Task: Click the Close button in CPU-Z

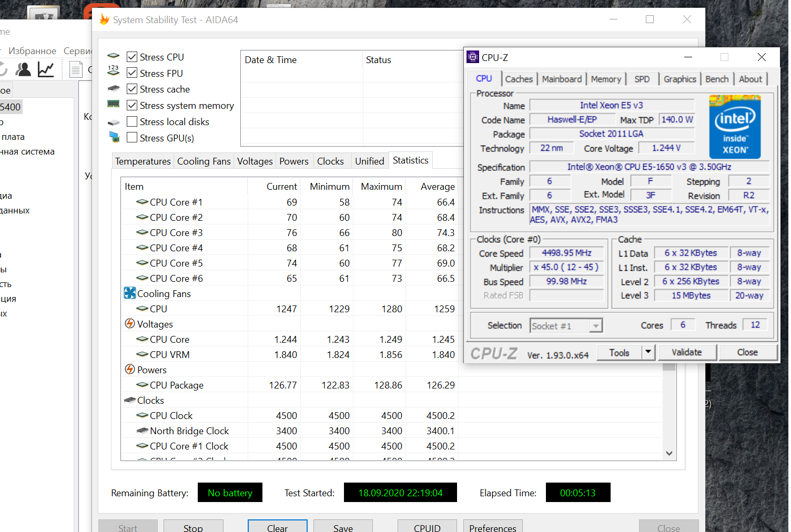Action: (747, 352)
